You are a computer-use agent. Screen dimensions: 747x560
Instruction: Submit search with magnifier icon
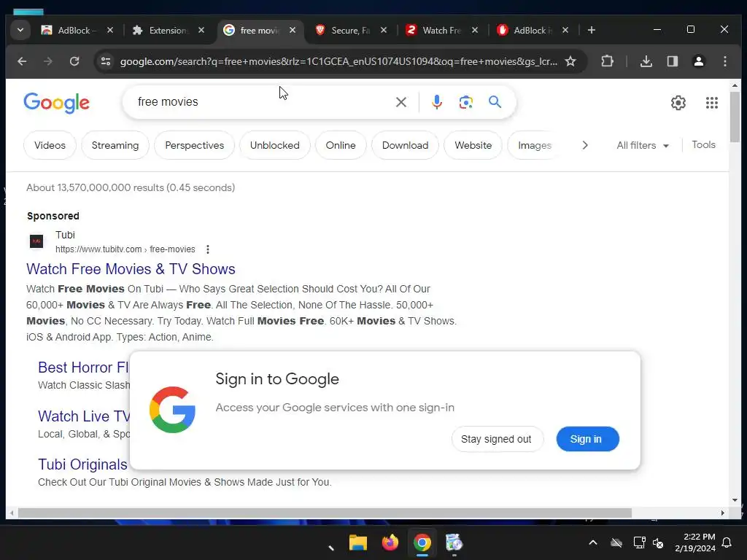(495, 102)
